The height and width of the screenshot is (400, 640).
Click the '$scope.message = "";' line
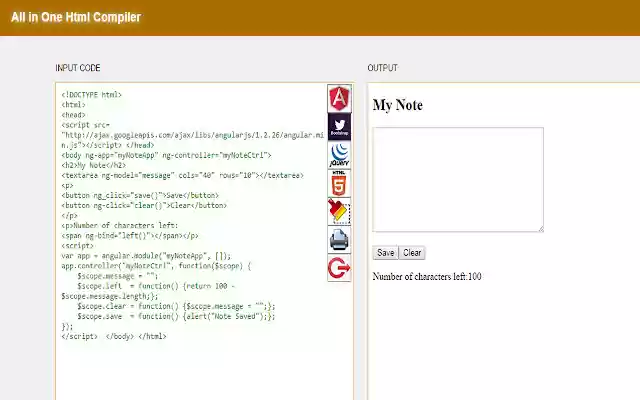click(x=118, y=276)
